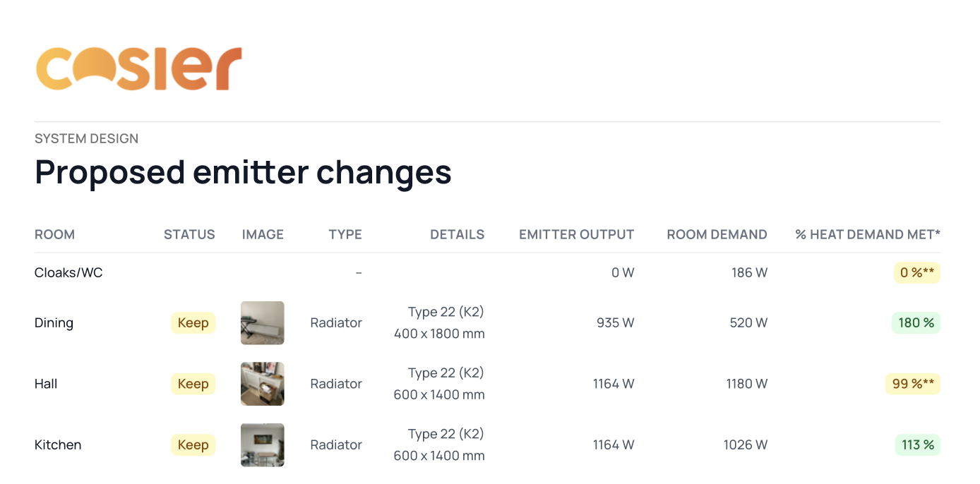The height and width of the screenshot is (484, 980).
Task: Click the Proposed emitter changes heading
Action: (243, 172)
